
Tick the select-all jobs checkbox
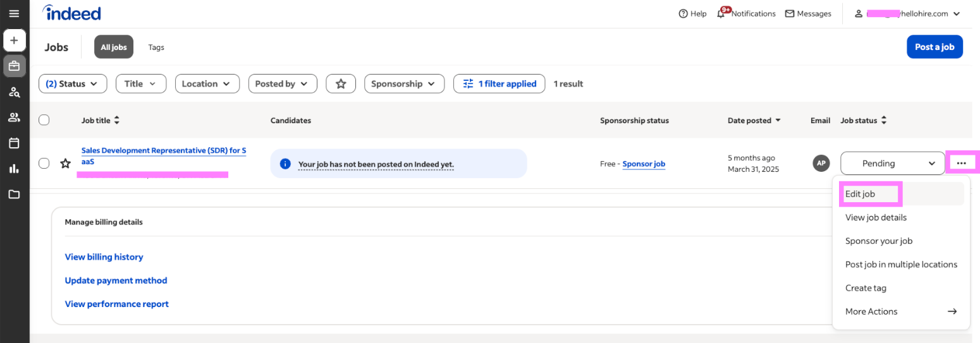[44, 120]
